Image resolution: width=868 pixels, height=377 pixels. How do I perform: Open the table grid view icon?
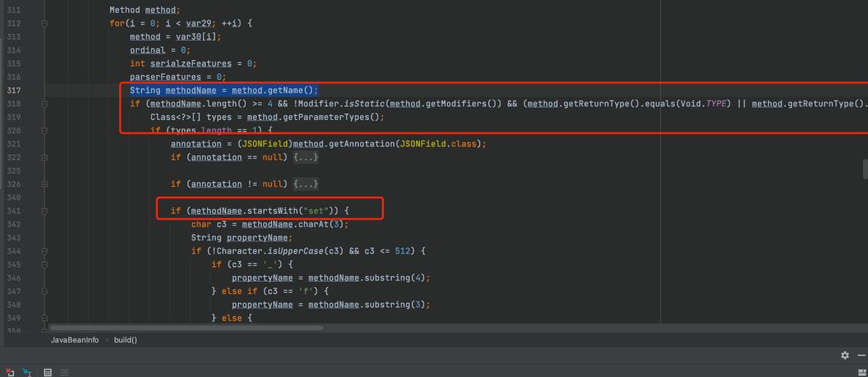pyautogui.click(x=47, y=372)
